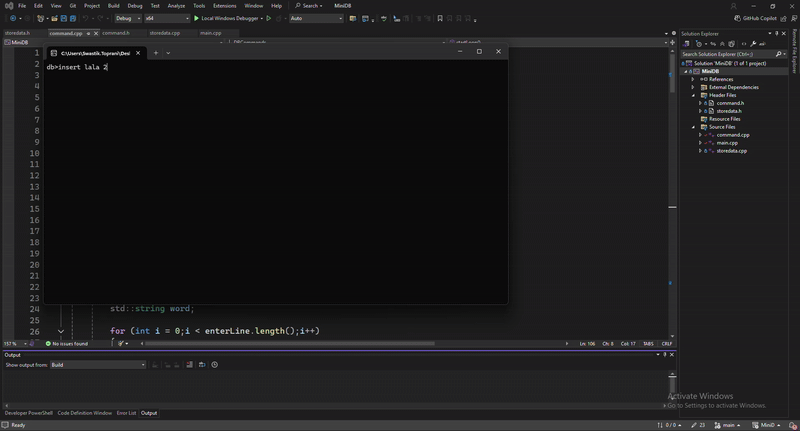
Task: Open main.cpp in Solution Explorer
Action: click(727, 143)
